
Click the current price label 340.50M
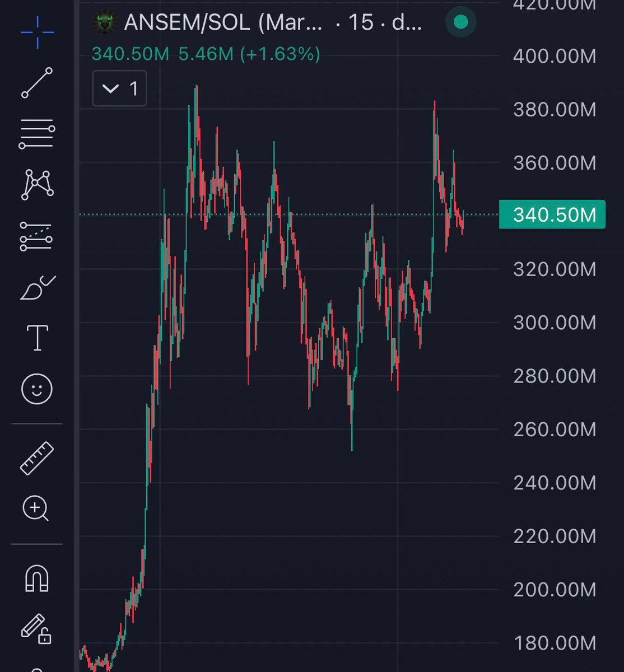(x=552, y=214)
